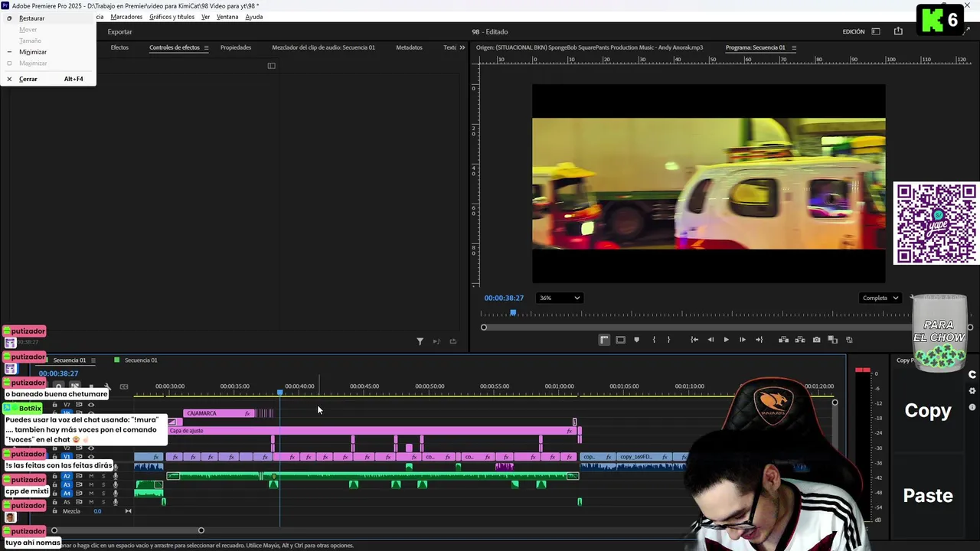Export a frame with the camera icon
Screen dimensions: 980x551
(816, 340)
